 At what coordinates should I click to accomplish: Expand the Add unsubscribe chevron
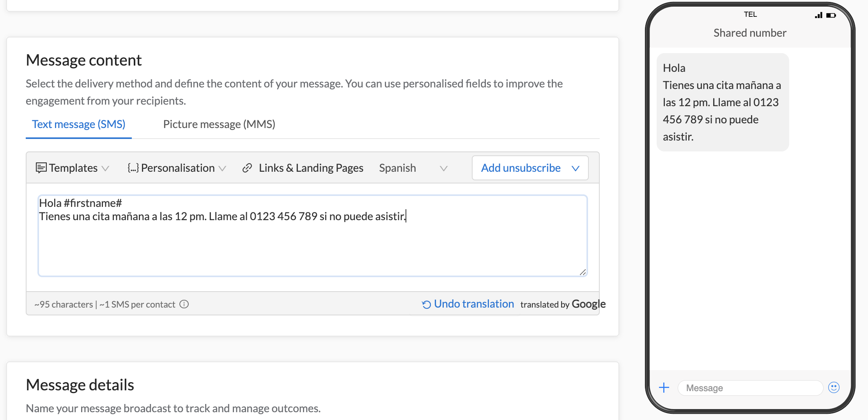[576, 168]
